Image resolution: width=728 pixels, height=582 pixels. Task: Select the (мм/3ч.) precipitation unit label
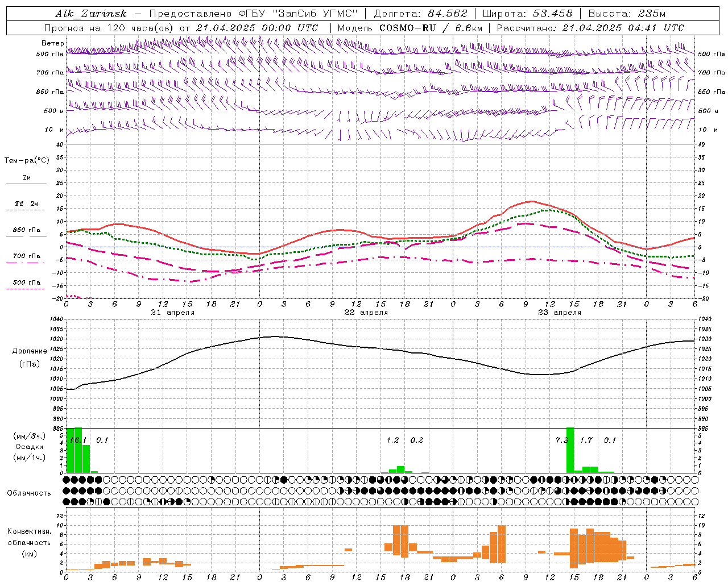(x=30, y=436)
